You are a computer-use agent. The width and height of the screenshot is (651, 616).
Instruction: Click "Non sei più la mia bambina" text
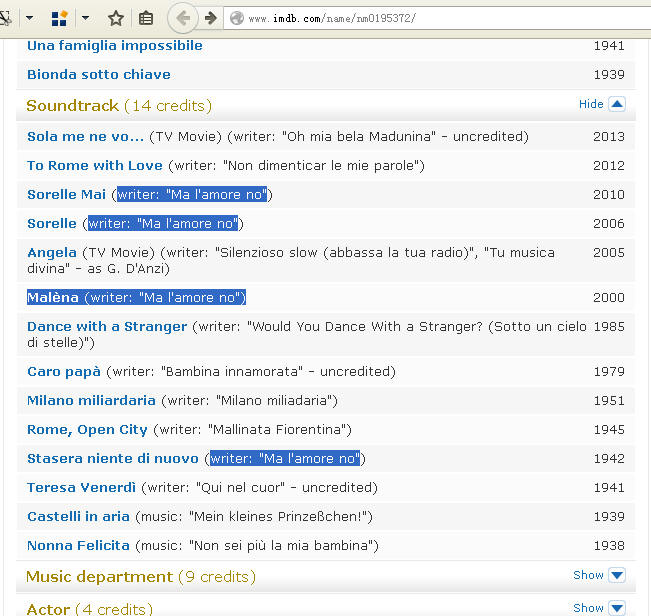pyautogui.click(x=281, y=545)
